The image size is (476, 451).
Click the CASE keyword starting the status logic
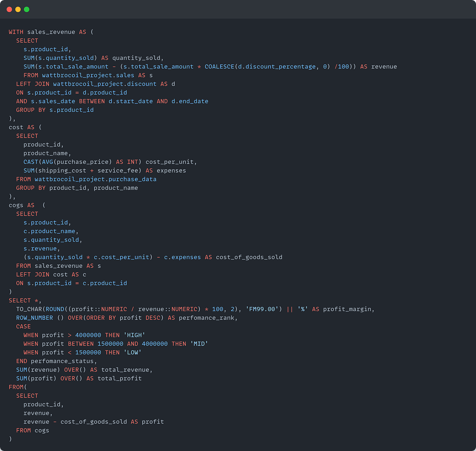pyautogui.click(x=23, y=326)
